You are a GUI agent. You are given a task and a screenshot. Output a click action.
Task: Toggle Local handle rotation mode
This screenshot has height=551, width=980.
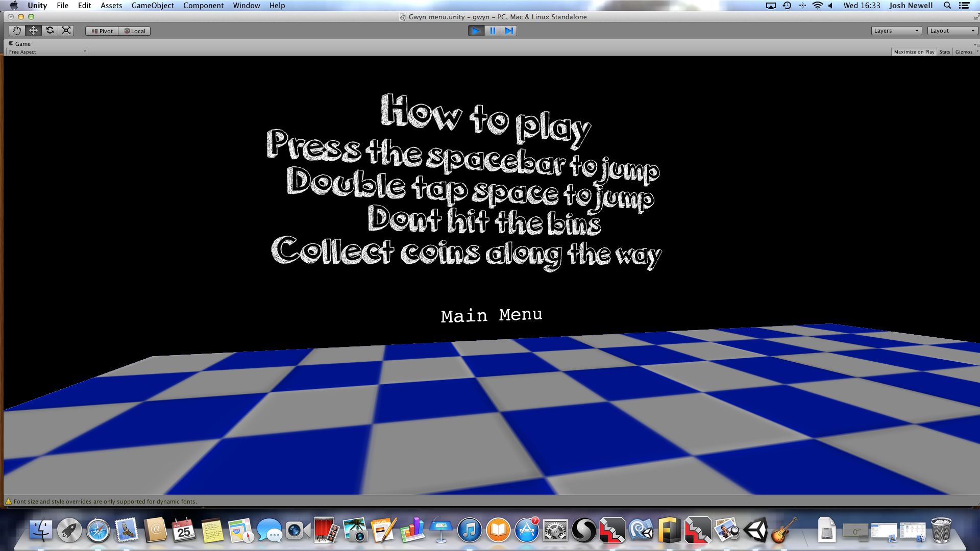(135, 31)
